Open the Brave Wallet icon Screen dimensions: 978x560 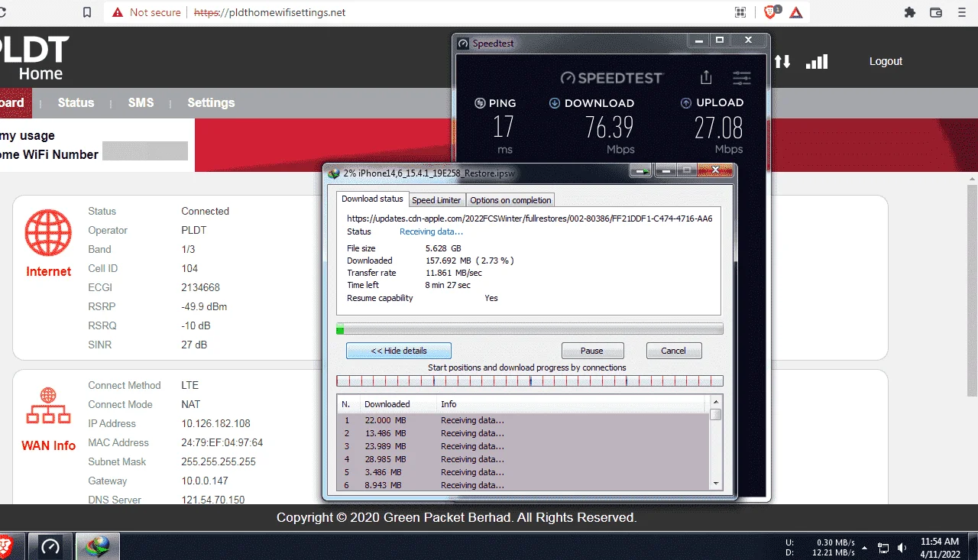coord(935,12)
